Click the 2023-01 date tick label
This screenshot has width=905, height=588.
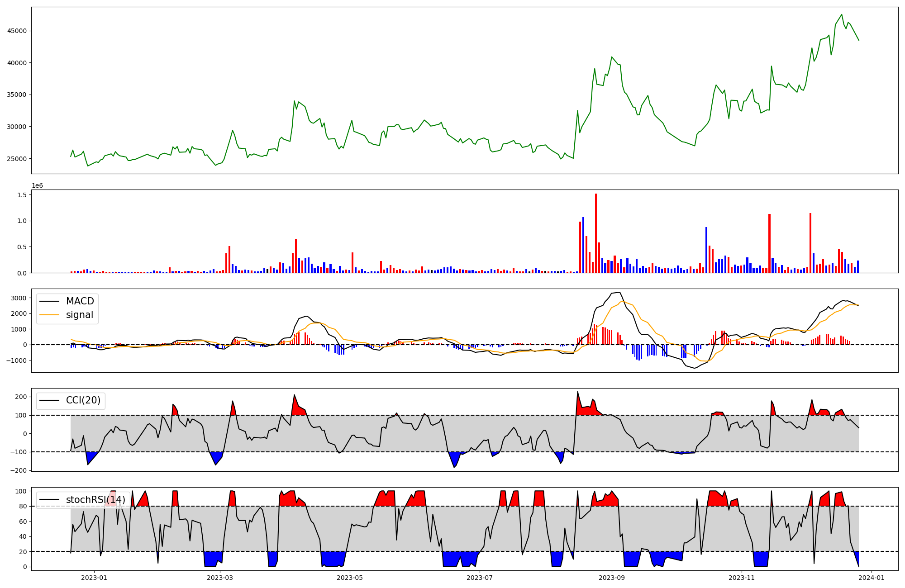pyautogui.click(x=94, y=578)
